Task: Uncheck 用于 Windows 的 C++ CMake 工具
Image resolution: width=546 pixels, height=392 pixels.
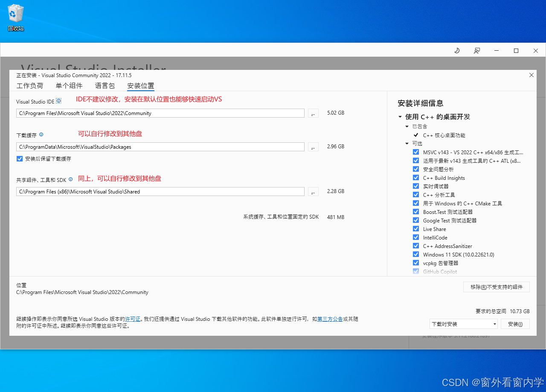Action: point(416,203)
